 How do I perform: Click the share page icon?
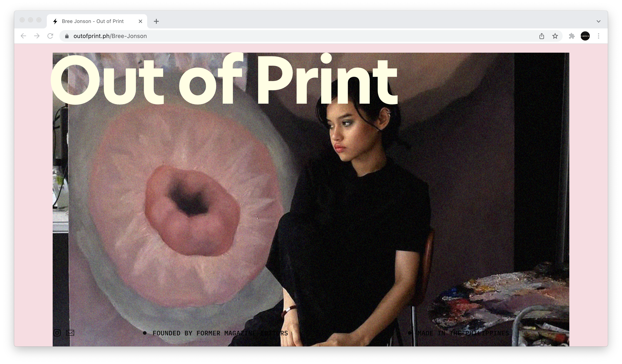click(542, 36)
